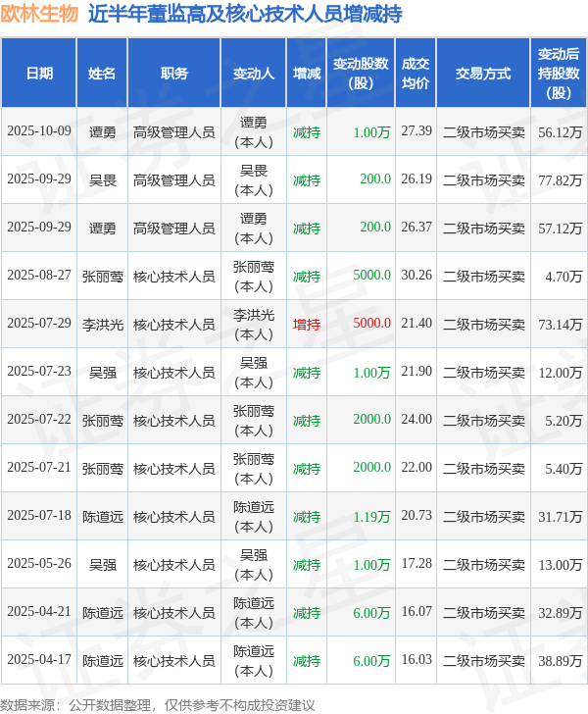Image resolution: width=588 pixels, height=714 pixels.
Task: Click the price cell 26.37
Action: point(416,228)
